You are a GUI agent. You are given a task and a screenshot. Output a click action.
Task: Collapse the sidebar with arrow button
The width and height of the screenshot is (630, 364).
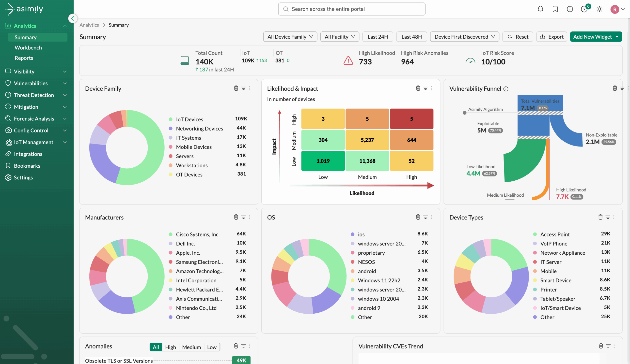(x=73, y=18)
